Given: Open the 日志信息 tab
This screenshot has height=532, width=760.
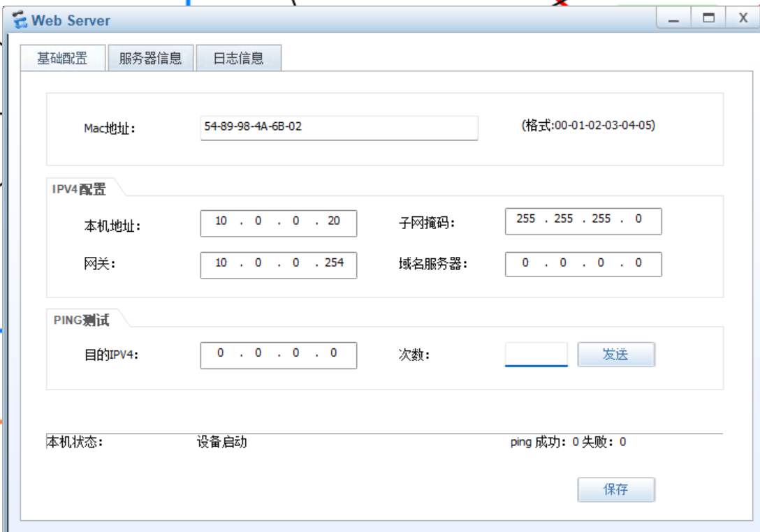Looking at the screenshot, I should coord(238,58).
